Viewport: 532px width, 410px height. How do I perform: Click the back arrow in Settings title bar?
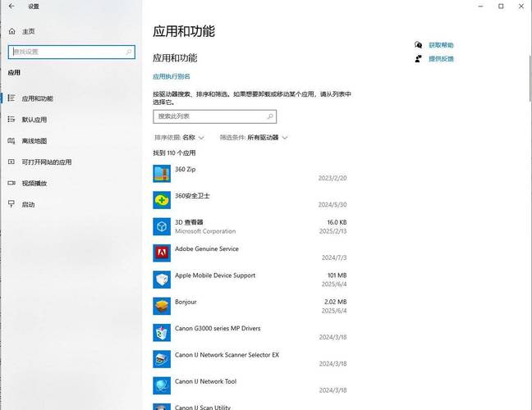pos(11,6)
